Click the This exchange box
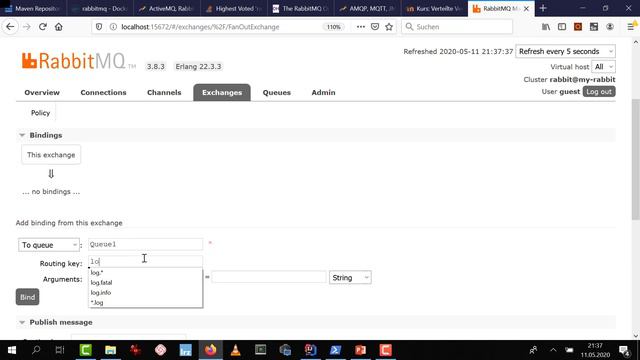The height and width of the screenshot is (360, 640). [51, 155]
